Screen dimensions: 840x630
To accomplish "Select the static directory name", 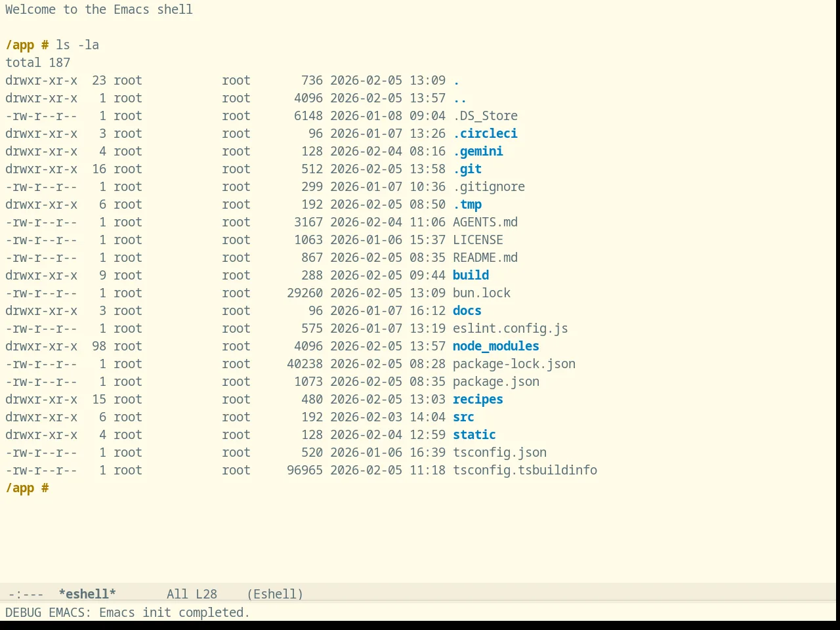I will (x=474, y=434).
